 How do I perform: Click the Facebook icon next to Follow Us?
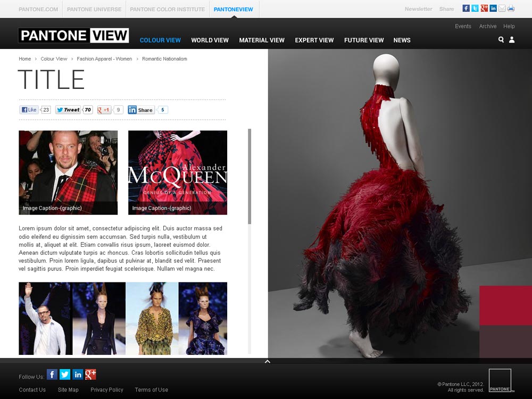pos(52,374)
